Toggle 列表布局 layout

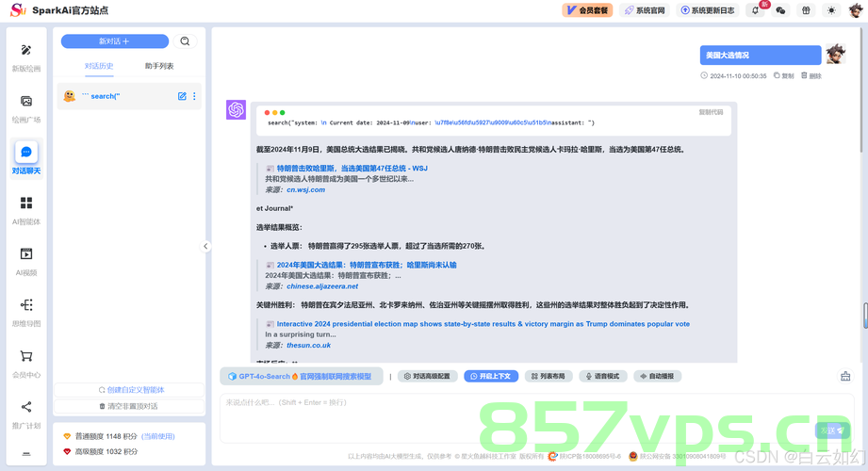pos(549,377)
